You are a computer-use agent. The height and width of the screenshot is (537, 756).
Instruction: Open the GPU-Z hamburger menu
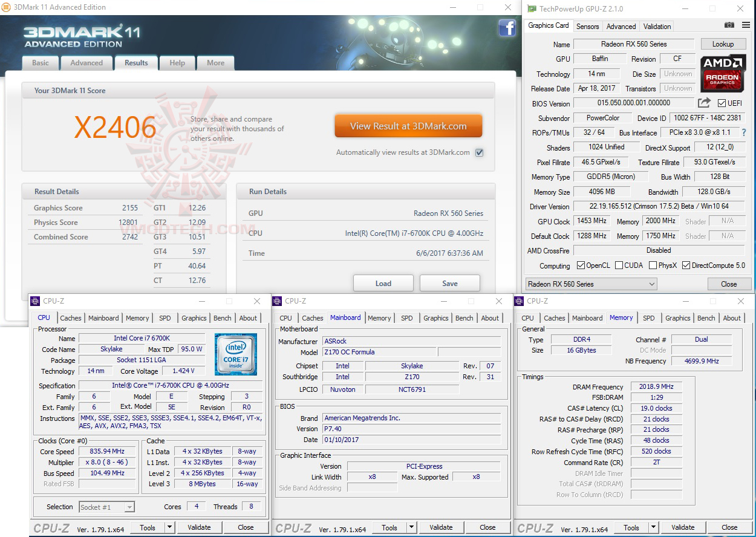[746, 26]
